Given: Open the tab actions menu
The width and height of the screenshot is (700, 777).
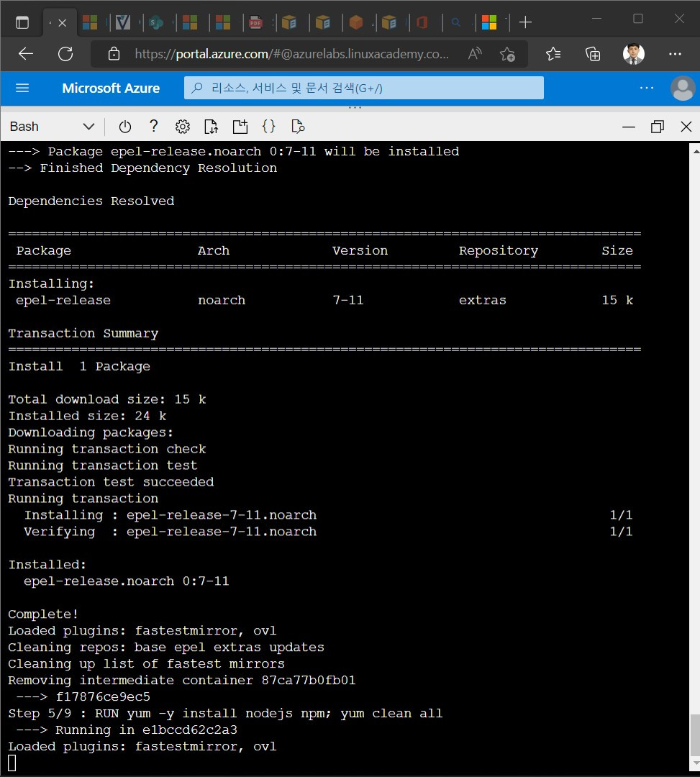Looking at the screenshot, I should click(x=22, y=23).
